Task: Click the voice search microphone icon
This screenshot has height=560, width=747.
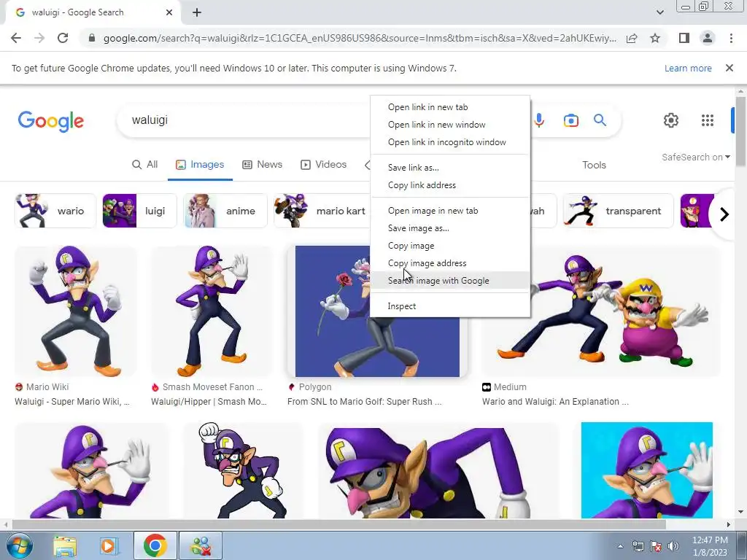Action: (539, 120)
